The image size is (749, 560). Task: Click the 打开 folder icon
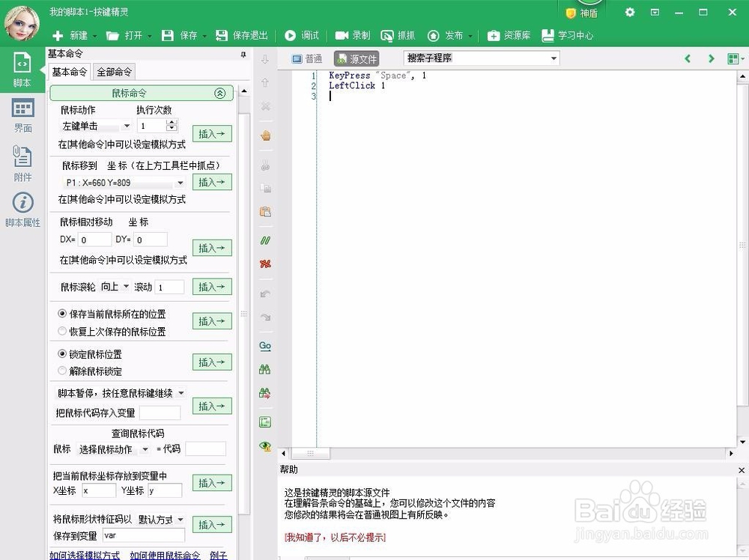pos(112,35)
